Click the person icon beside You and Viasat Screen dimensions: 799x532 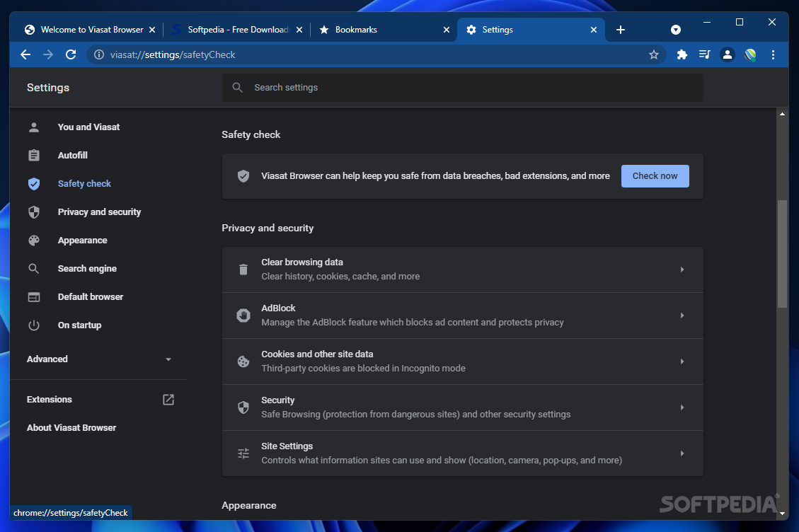click(x=34, y=127)
